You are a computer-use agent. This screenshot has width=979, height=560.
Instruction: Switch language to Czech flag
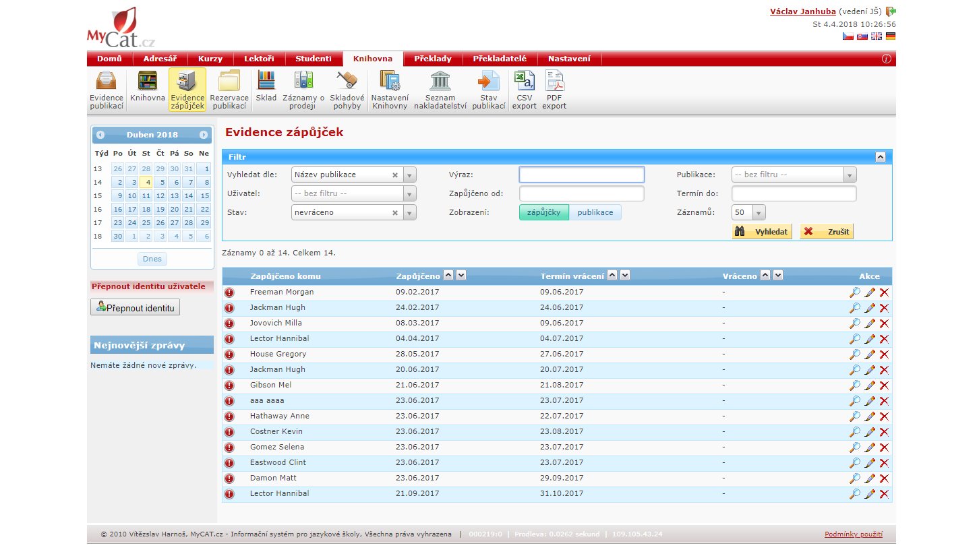(x=848, y=36)
